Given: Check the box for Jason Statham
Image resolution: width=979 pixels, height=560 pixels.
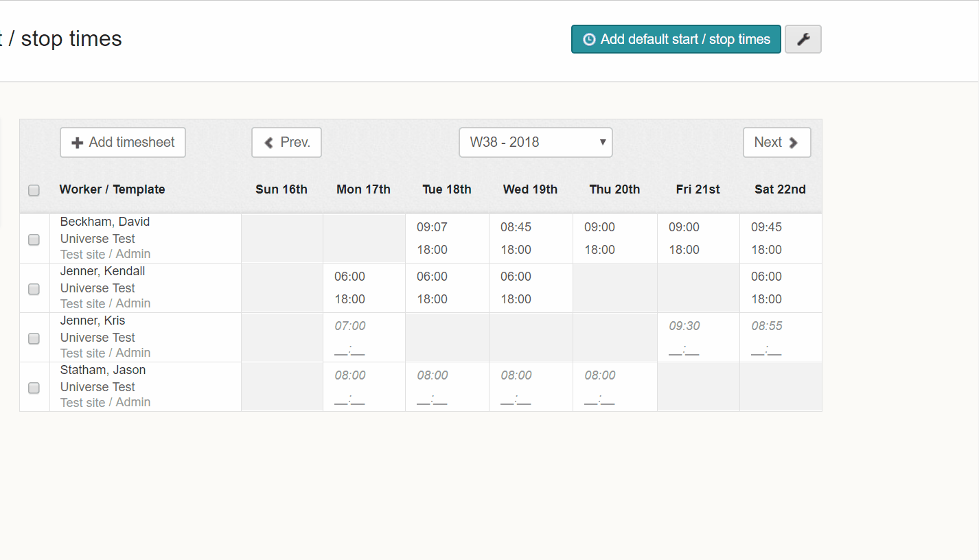Looking at the screenshot, I should [34, 388].
